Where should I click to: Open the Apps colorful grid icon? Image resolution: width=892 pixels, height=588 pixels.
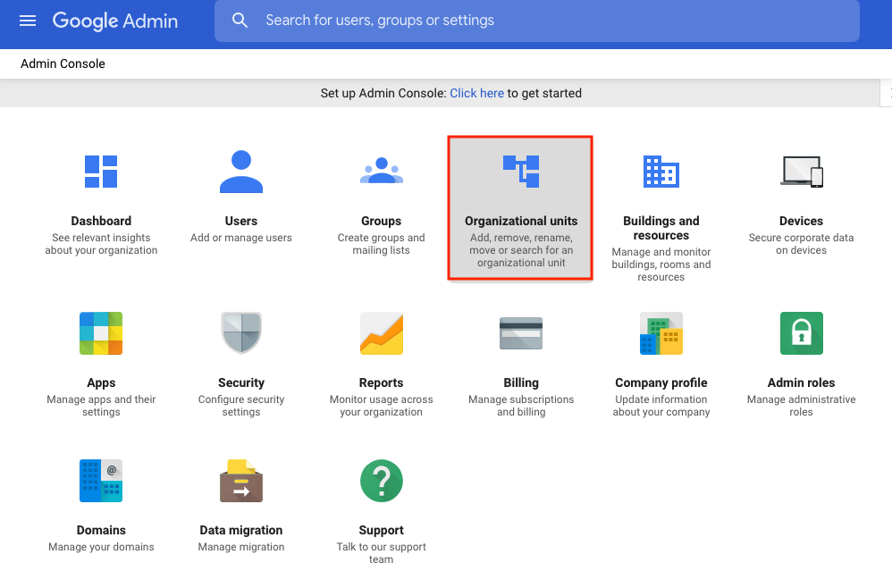(101, 333)
